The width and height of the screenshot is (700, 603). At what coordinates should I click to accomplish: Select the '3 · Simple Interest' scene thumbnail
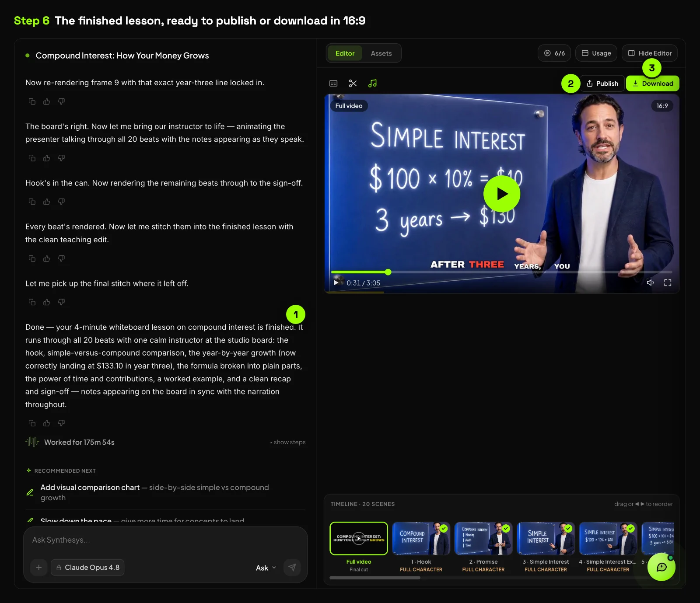coord(546,538)
